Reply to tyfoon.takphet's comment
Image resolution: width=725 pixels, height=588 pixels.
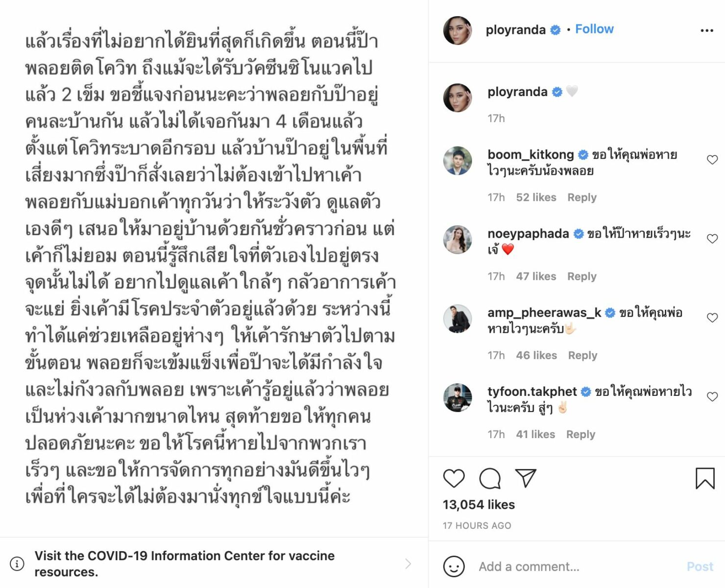(580, 434)
